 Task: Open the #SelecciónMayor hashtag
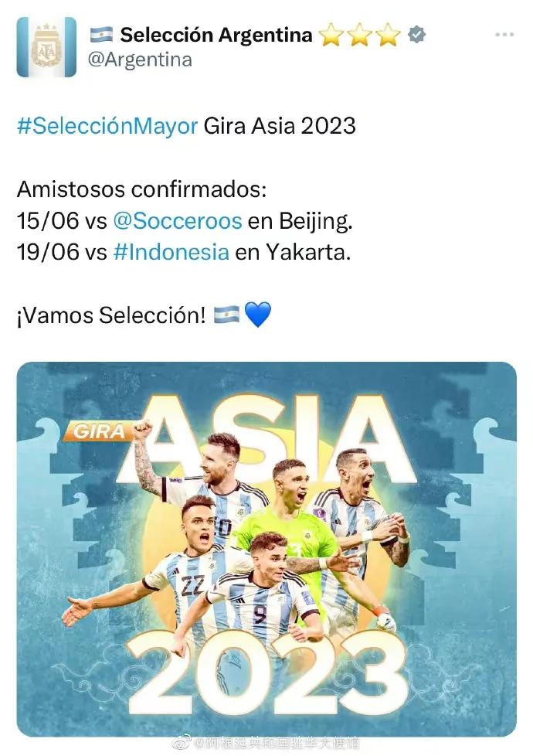coord(107,125)
